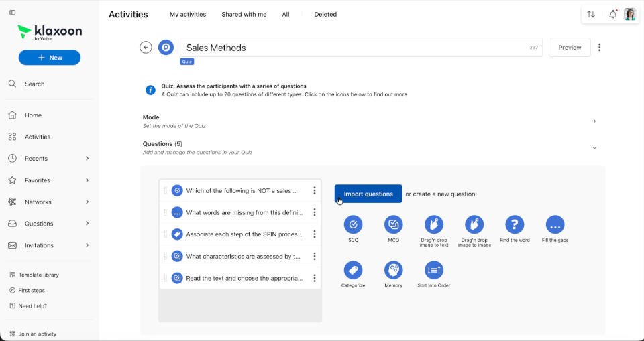The image size is (644, 341).
Task: Expand the Networks chevron
Action: click(x=87, y=202)
